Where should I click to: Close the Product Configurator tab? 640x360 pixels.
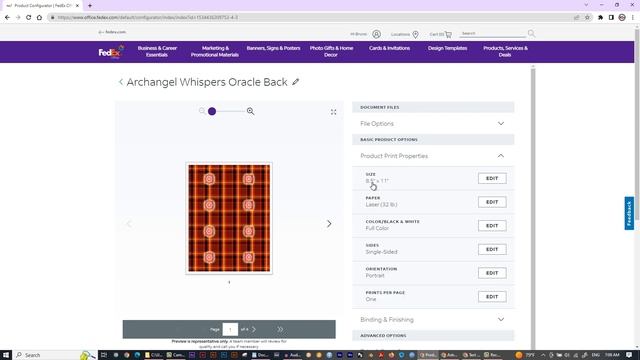pyautogui.click(x=77, y=6)
